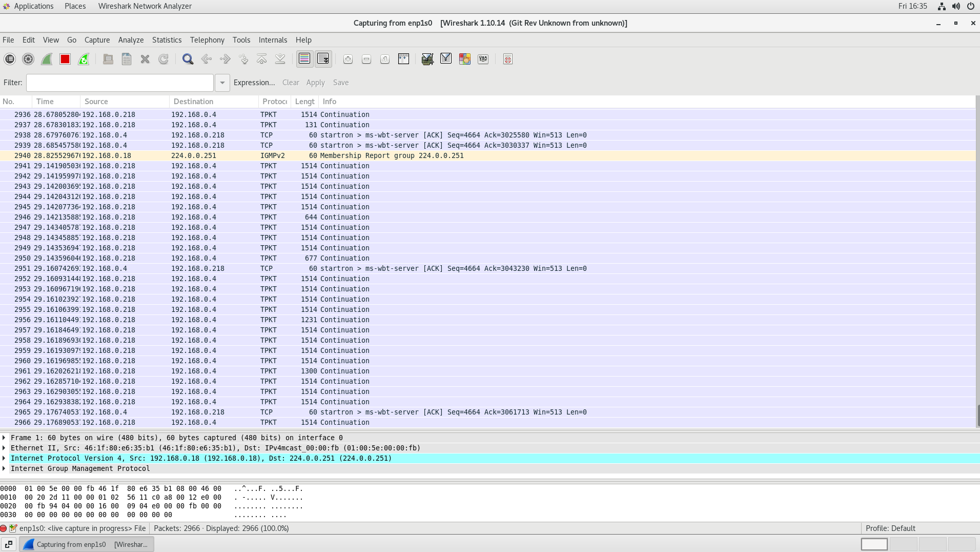The height and width of the screenshot is (552, 980).
Task: Go forward in packet history
Action: 225,59
